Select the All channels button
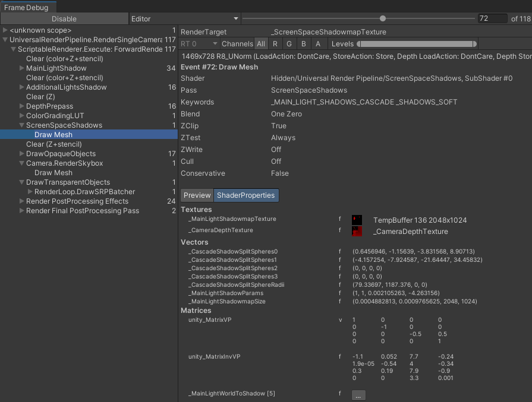The height and width of the screenshot is (402, 532). pos(261,44)
